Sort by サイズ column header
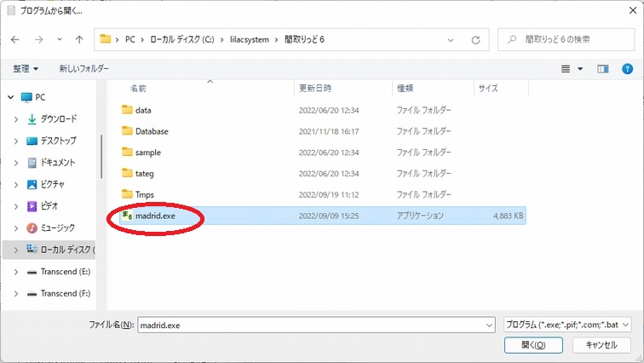This screenshot has height=363, width=644. pos(488,89)
